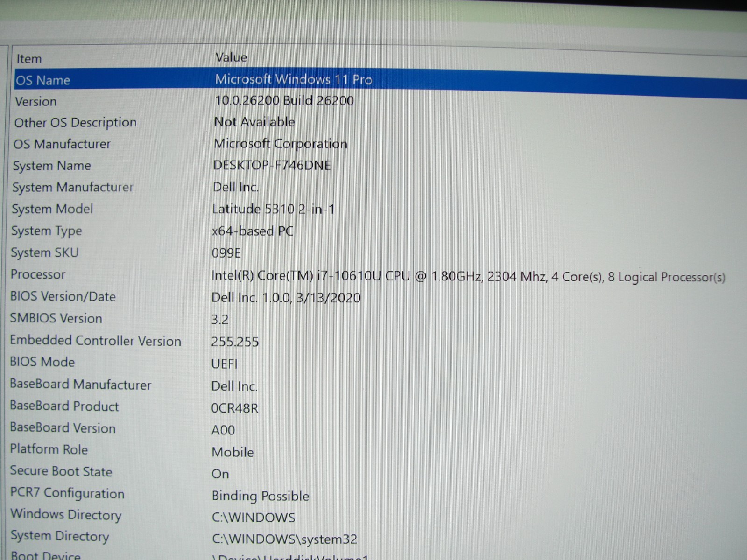Select the BaseBoard Version row label
Image resolution: width=747 pixels, height=560 pixels.
point(63,428)
